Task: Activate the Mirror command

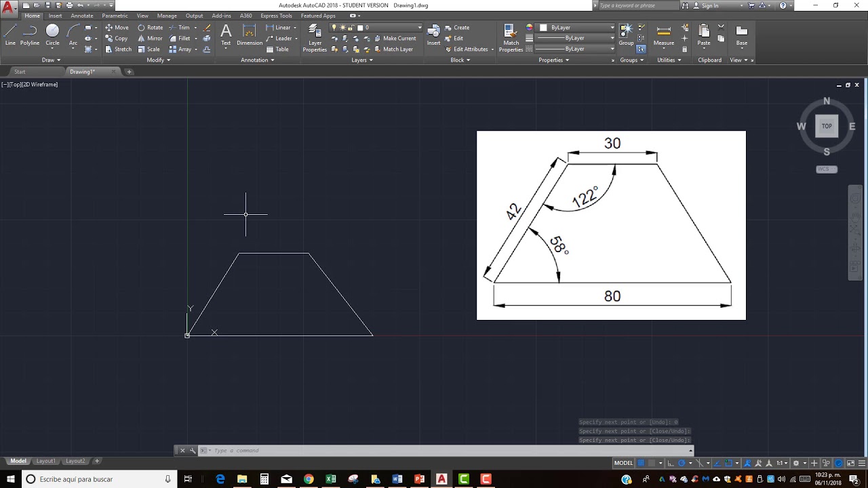Action: (150, 39)
